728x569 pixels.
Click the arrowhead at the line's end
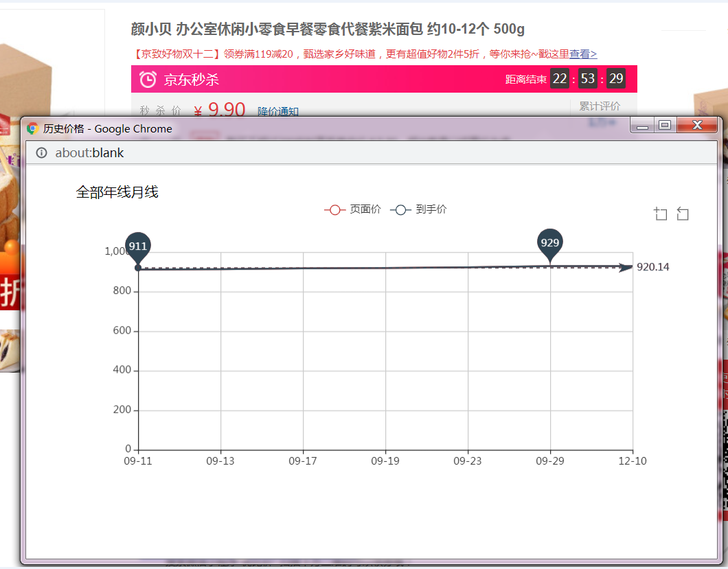click(x=626, y=268)
